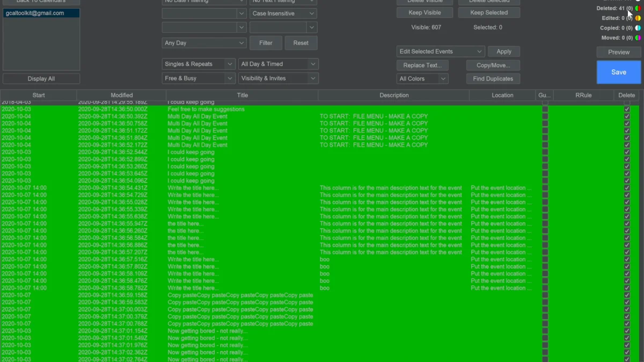Uncheck Delete box for row modified 14:36:57.516Z
Image resolution: width=644 pixels, height=362 pixels.
(627, 260)
